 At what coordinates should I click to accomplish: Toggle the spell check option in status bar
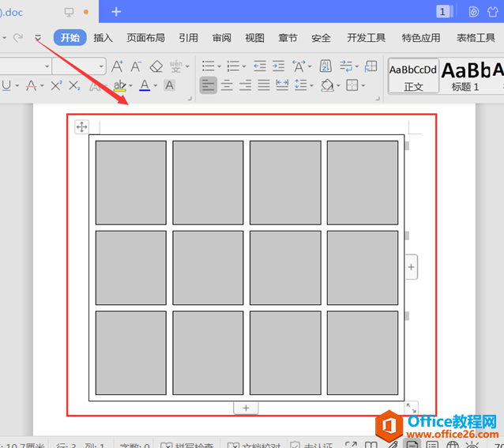click(188, 446)
